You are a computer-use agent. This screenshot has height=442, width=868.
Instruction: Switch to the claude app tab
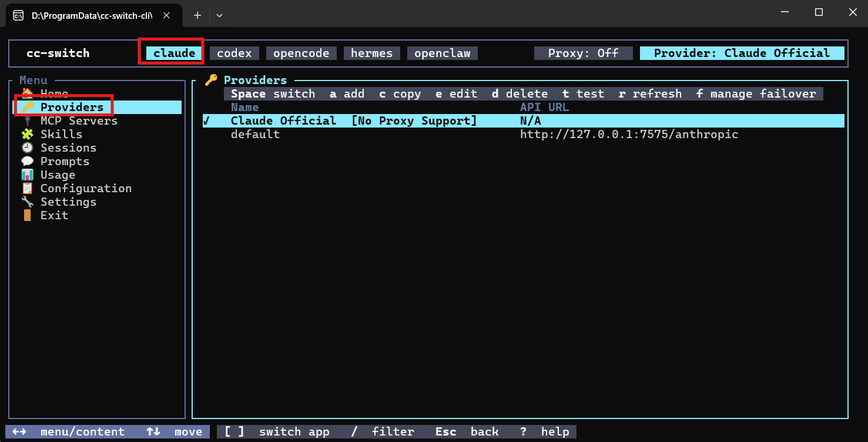click(x=174, y=53)
